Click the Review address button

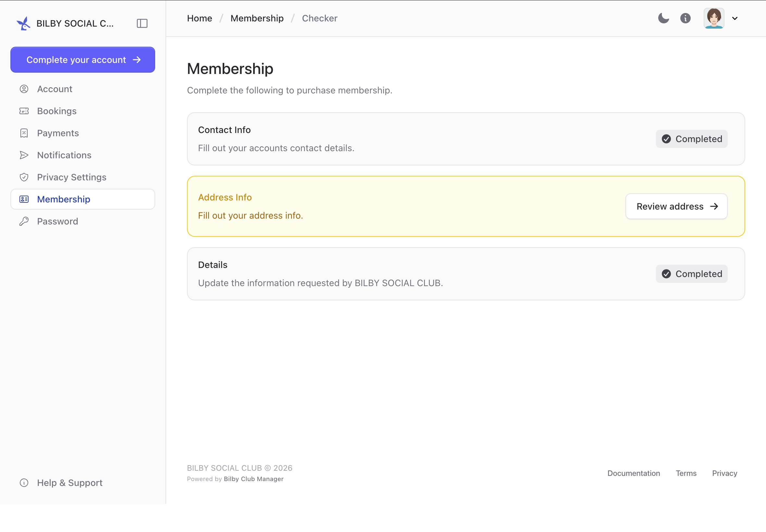676,206
